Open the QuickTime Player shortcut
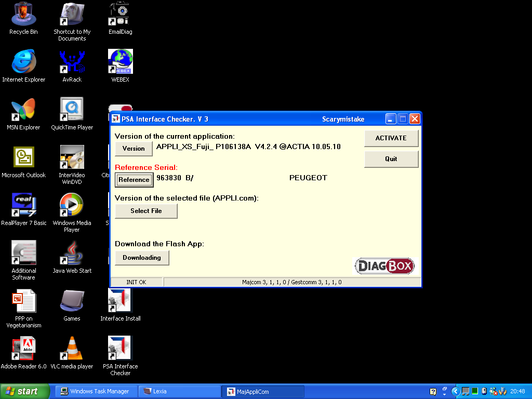The image size is (532, 399). (x=72, y=114)
